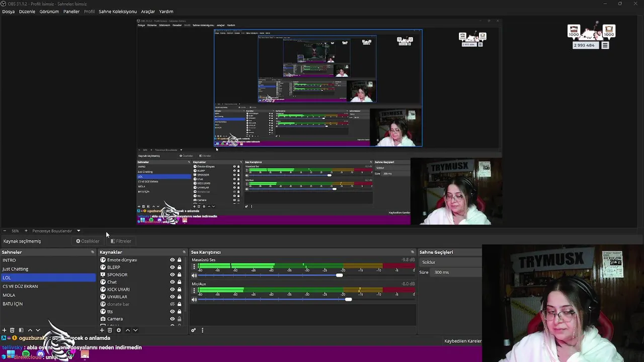Open source properties gear in Kaynaklar toolbar
Screen dimensions: 644x362
pos(119,330)
